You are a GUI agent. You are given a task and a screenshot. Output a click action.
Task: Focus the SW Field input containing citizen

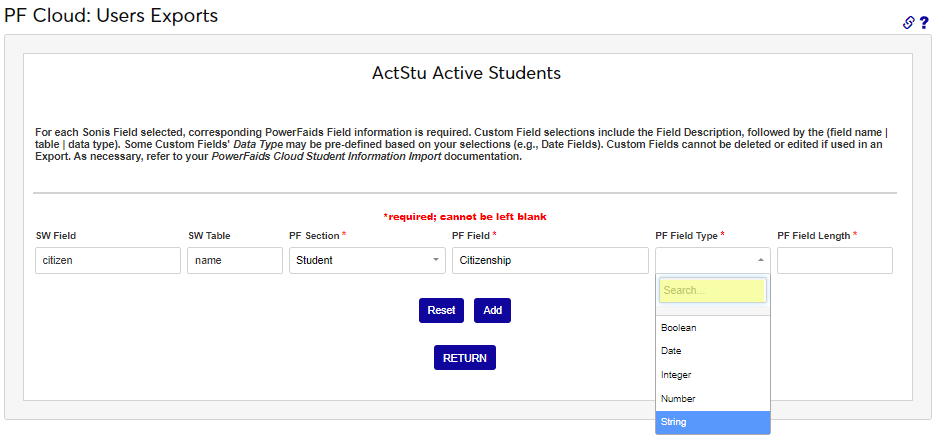[x=108, y=260]
